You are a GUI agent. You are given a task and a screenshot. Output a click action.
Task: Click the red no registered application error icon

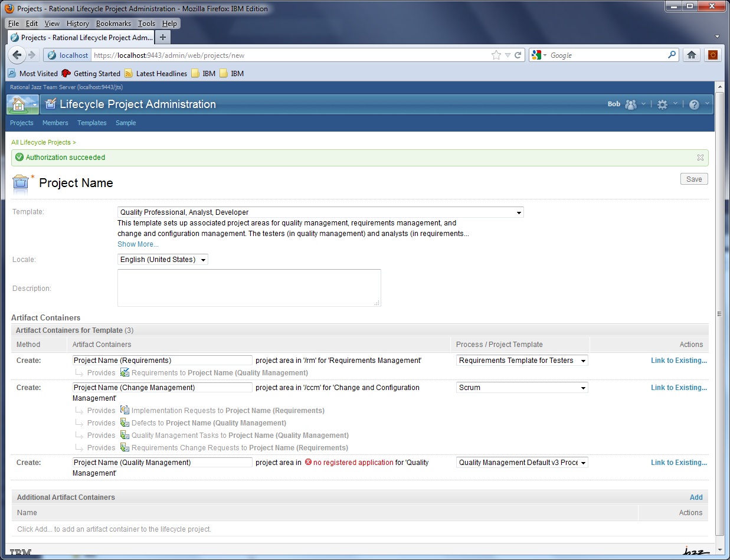pos(308,463)
